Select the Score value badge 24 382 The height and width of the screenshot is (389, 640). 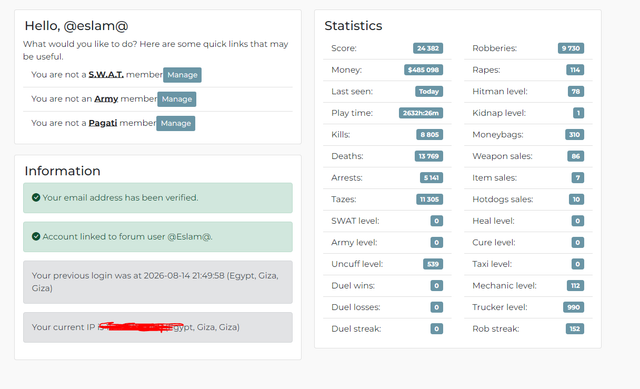(428, 48)
